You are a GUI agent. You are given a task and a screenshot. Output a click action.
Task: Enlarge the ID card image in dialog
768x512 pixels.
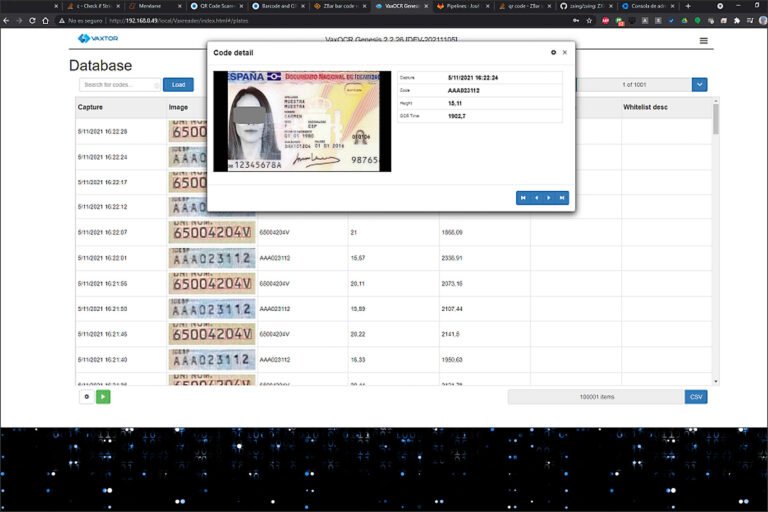point(302,122)
